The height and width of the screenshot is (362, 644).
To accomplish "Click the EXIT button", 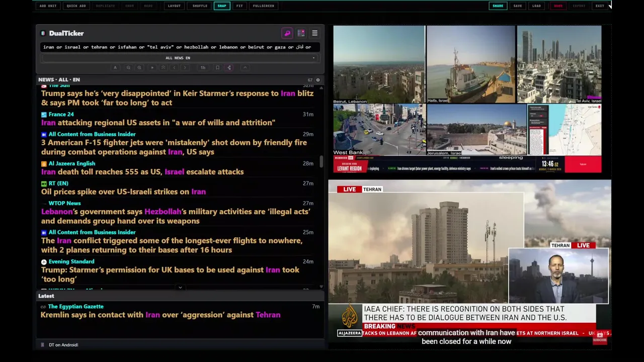I will point(600,6).
